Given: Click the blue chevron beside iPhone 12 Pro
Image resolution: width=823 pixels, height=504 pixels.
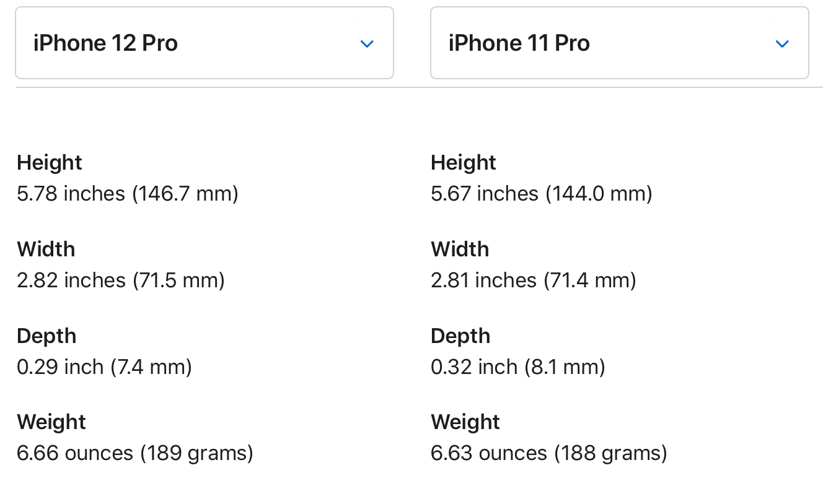Looking at the screenshot, I should pyautogui.click(x=367, y=43).
